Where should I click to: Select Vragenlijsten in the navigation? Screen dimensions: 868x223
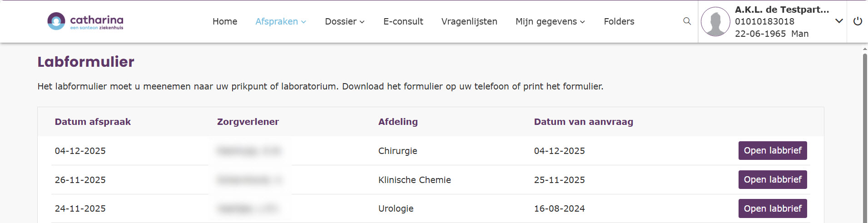point(469,21)
